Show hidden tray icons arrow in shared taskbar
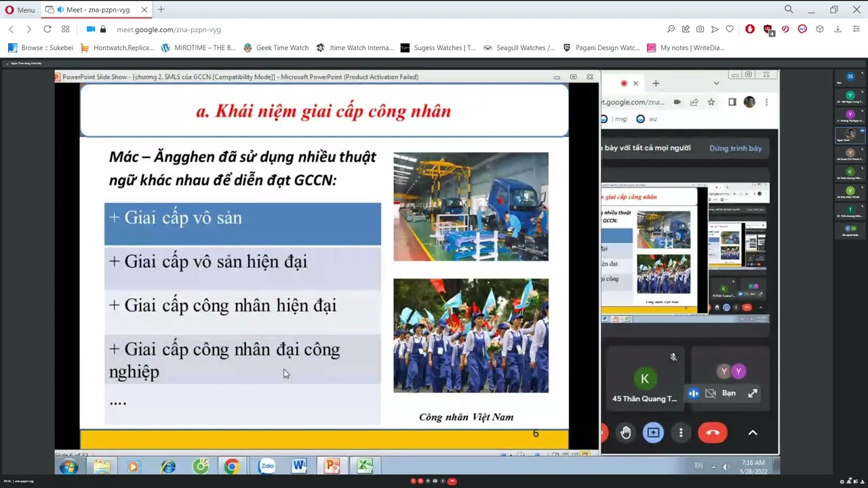The image size is (868, 488). pyautogui.click(x=713, y=467)
